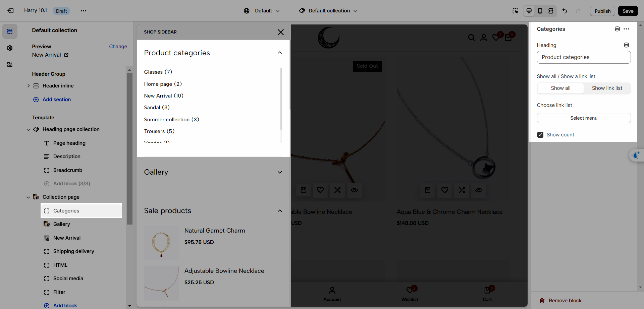This screenshot has width=644, height=309.
Task: Click the database icon next to Categories title
Action: point(617,29)
